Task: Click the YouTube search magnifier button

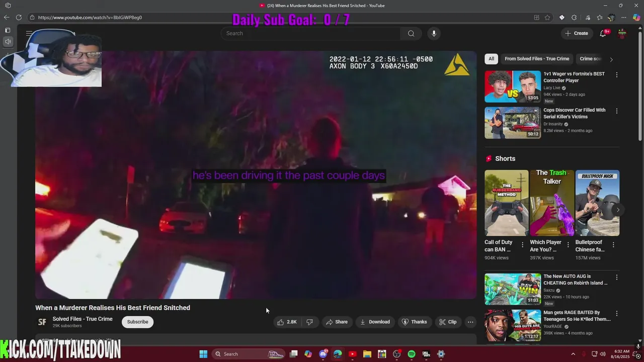Action: coord(411,33)
